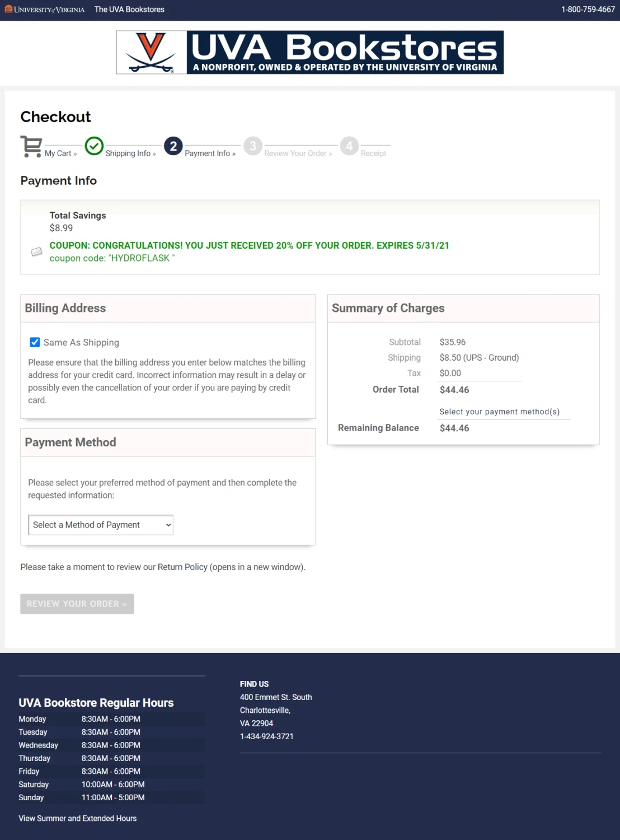The image size is (620, 840).
Task: Click the Same As Shipping label
Action: click(81, 342)
